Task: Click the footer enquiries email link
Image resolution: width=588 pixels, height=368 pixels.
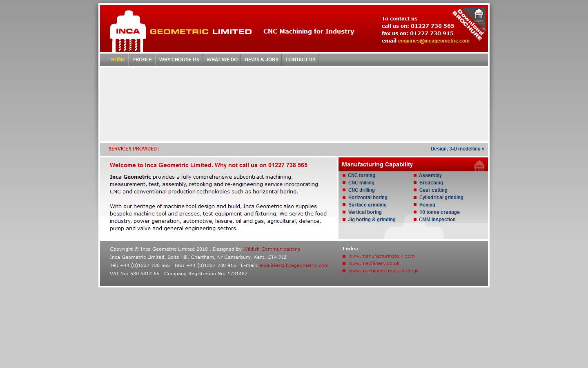Action: coord(294,265)
